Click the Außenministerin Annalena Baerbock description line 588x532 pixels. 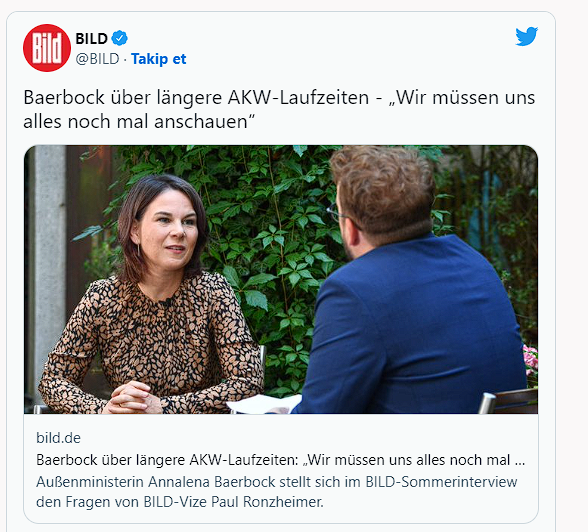pos(276,481)
